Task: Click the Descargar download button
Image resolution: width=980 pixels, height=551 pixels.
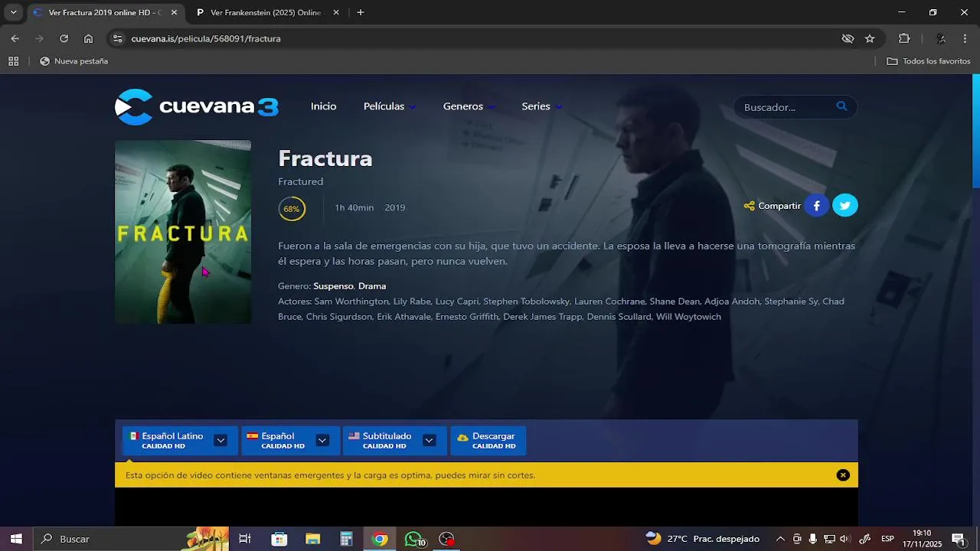Action: (488, 440)
